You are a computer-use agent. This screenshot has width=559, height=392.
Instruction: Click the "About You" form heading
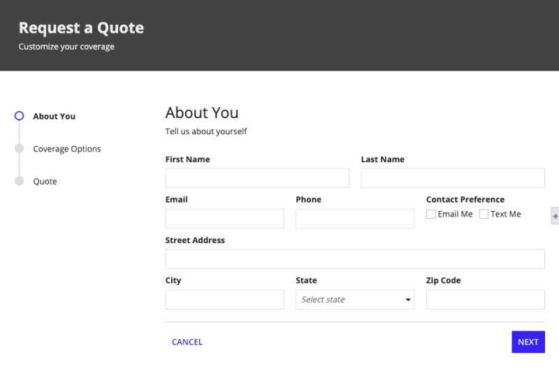tap(202, 112)
